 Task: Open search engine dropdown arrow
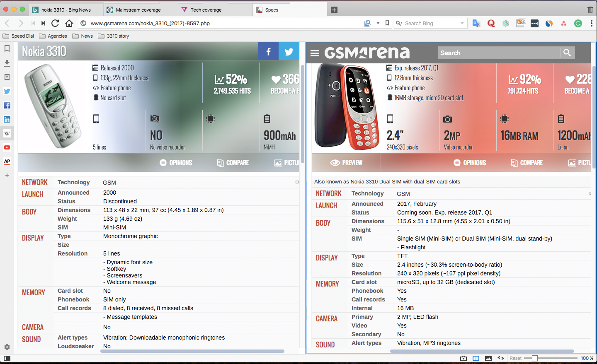click(x=462, y=23)
